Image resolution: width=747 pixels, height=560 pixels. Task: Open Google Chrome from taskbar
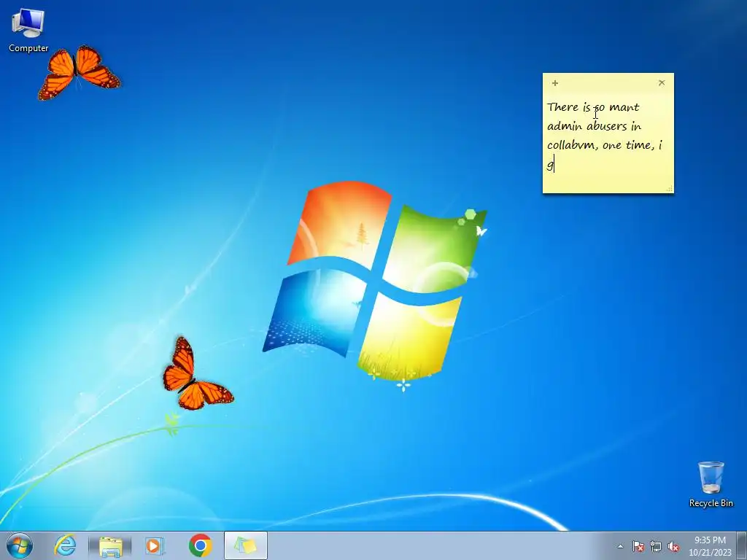[x=200, y=545]
